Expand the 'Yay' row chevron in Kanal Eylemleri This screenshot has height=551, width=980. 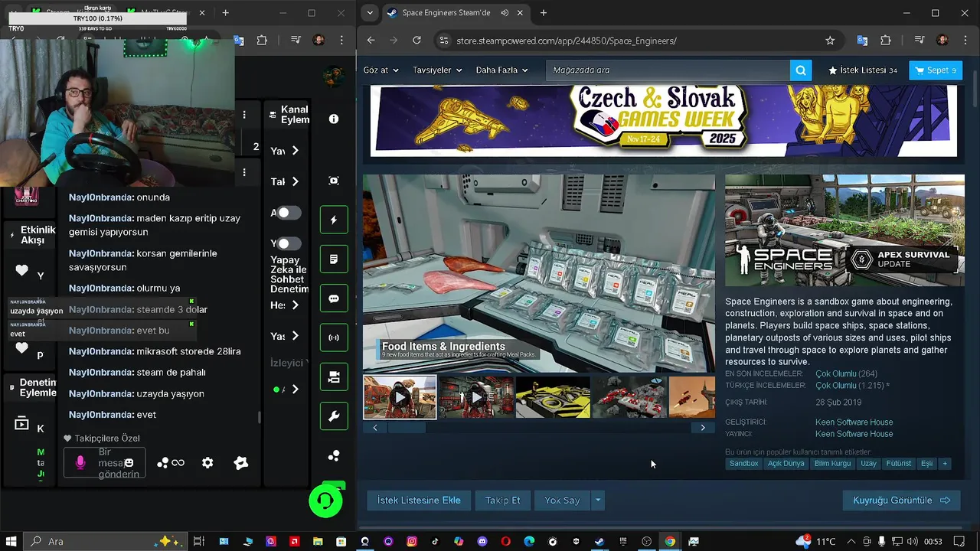pos(295,151)
